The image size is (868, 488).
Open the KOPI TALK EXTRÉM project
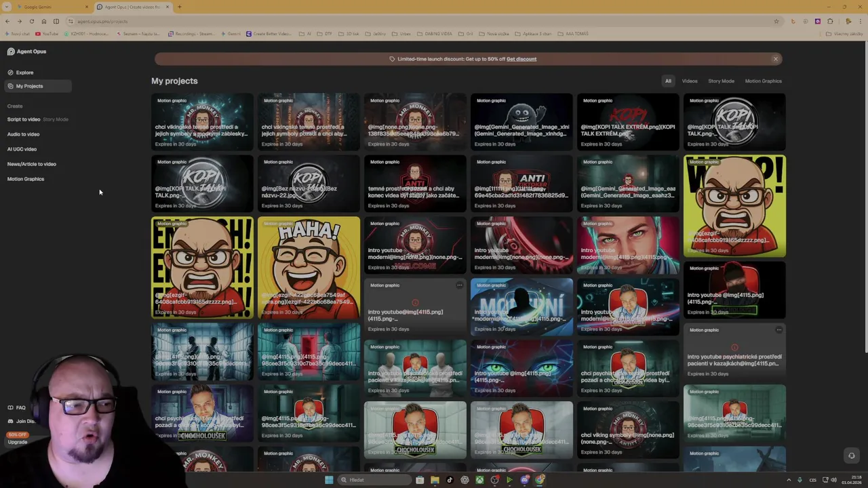(628, 122)
